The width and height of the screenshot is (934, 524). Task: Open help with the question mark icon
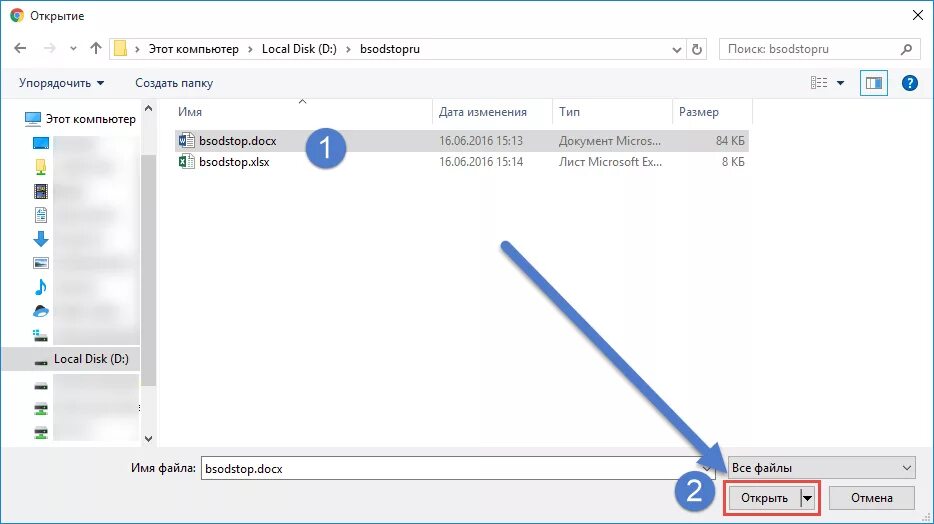coord(910,83)
